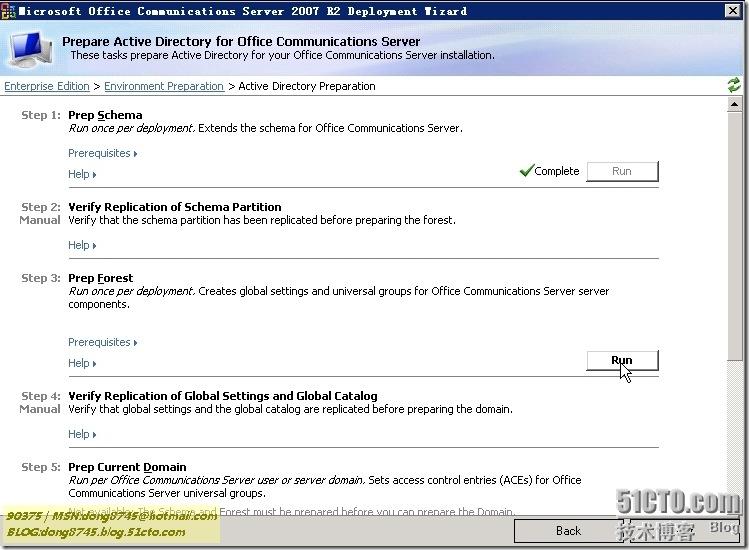The width and height of the screenshot is (749, 550).
Task: Click the green refresh icon
Action: click(x=734, y=86)
